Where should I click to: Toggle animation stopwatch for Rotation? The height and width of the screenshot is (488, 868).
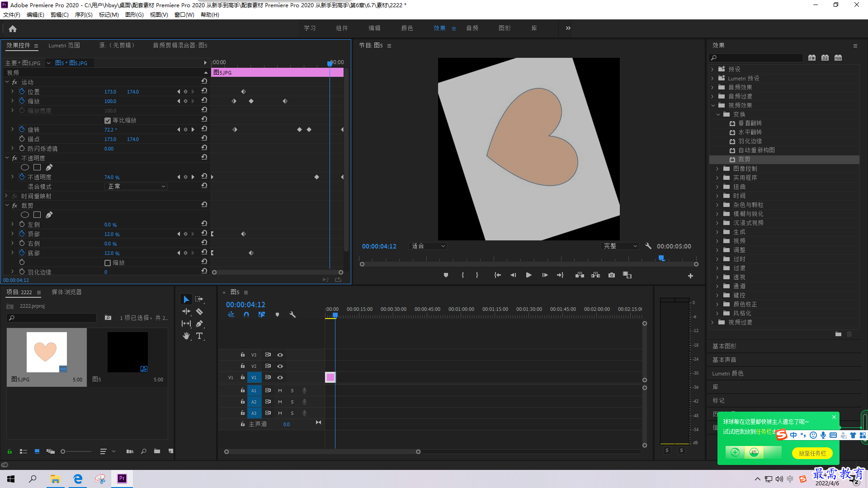point(22,130)
